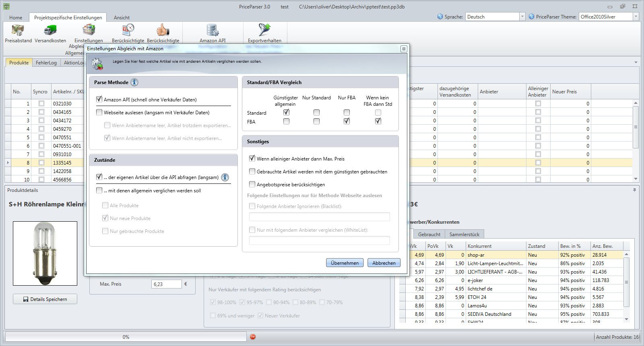Enable Webseite auslesen (langsam mit Verkäufer Daten)
Screen dimensions: 644x346
click(x=99, y=112)
